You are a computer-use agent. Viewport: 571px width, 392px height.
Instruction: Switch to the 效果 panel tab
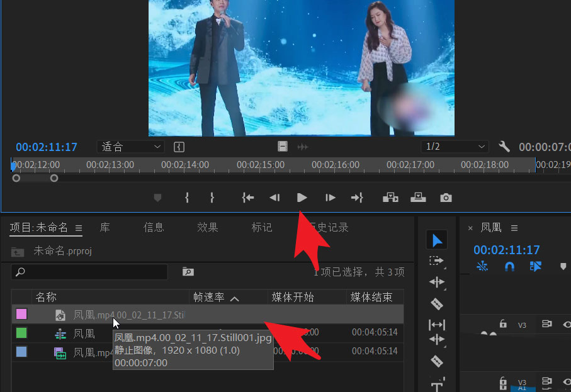[x=208, y=227]
